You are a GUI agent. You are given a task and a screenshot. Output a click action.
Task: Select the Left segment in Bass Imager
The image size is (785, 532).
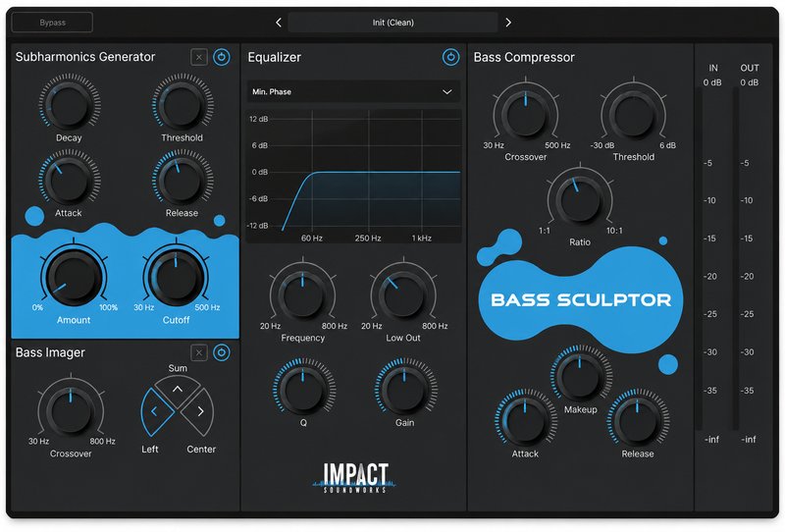coord(155,411)
